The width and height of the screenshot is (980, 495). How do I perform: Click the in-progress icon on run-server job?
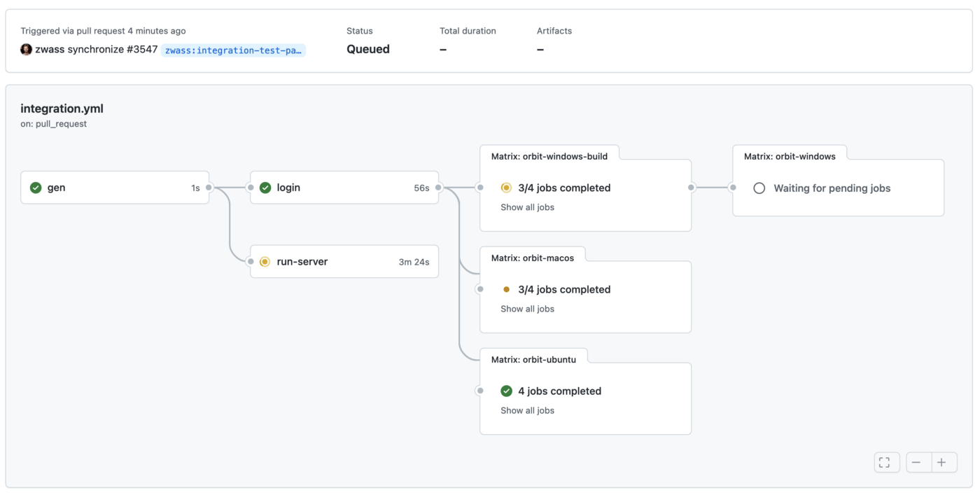[265, 262]
